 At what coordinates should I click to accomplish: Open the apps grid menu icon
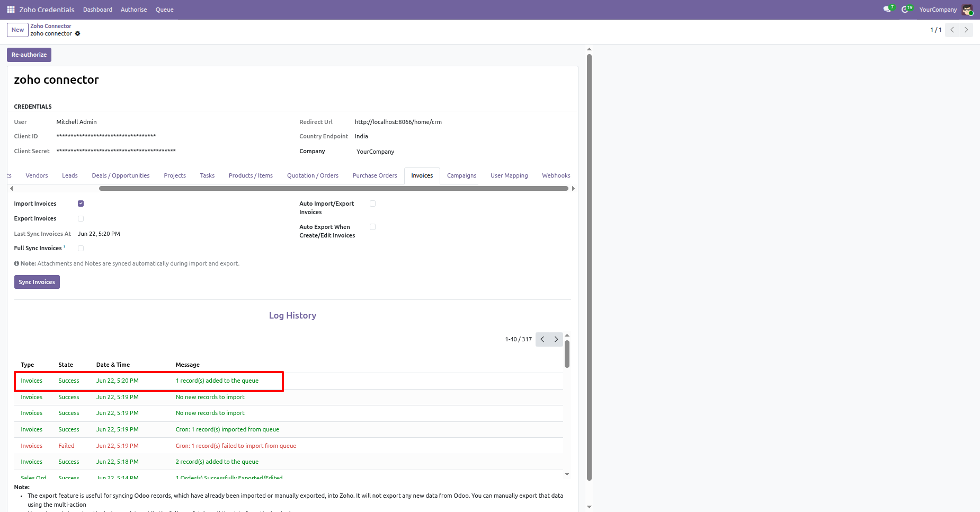pyautogui.click(x=11, y=10)
